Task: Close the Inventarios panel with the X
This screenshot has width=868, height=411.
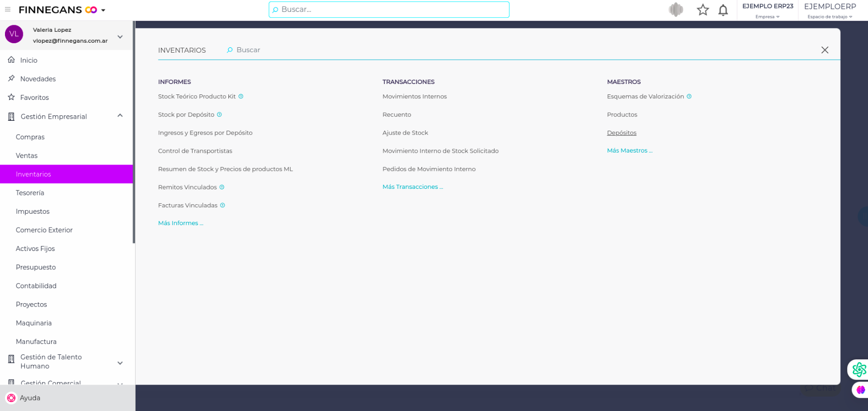Action: [x=825, y=50]
